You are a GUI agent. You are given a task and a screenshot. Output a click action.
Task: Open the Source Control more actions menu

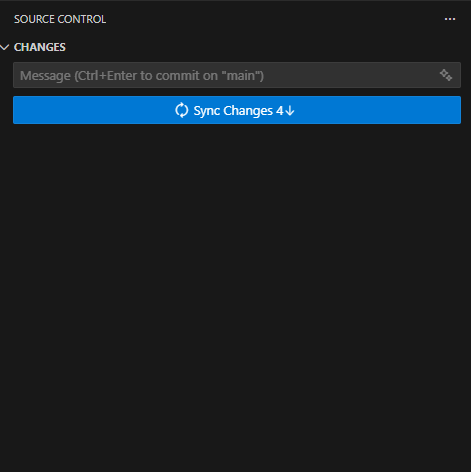pos(450,19)
